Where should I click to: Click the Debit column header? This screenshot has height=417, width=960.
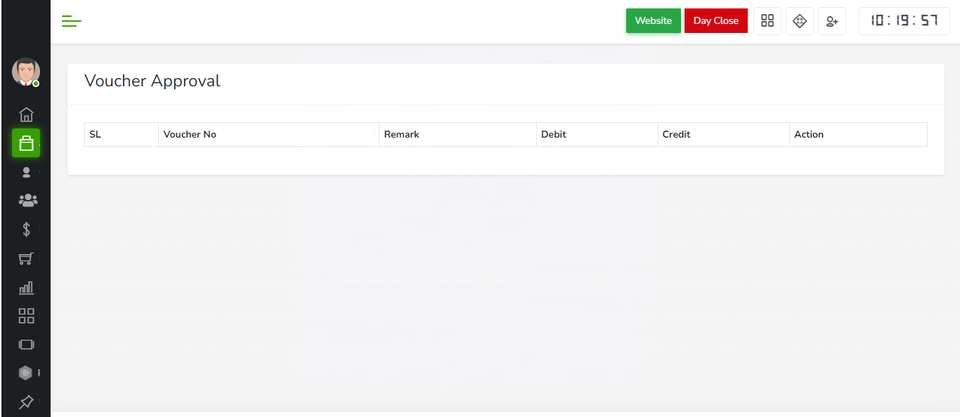pos(598,134)
